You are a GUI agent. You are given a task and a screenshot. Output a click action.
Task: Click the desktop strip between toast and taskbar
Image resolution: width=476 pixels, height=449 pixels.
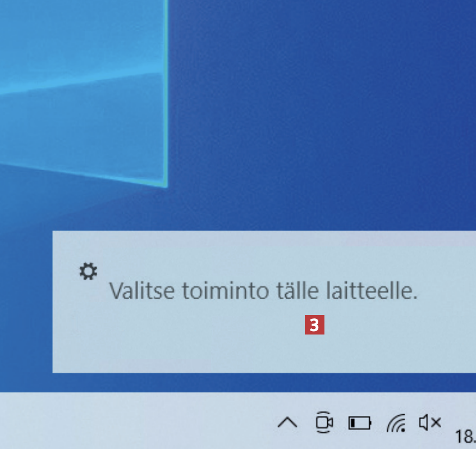[238, 383]
